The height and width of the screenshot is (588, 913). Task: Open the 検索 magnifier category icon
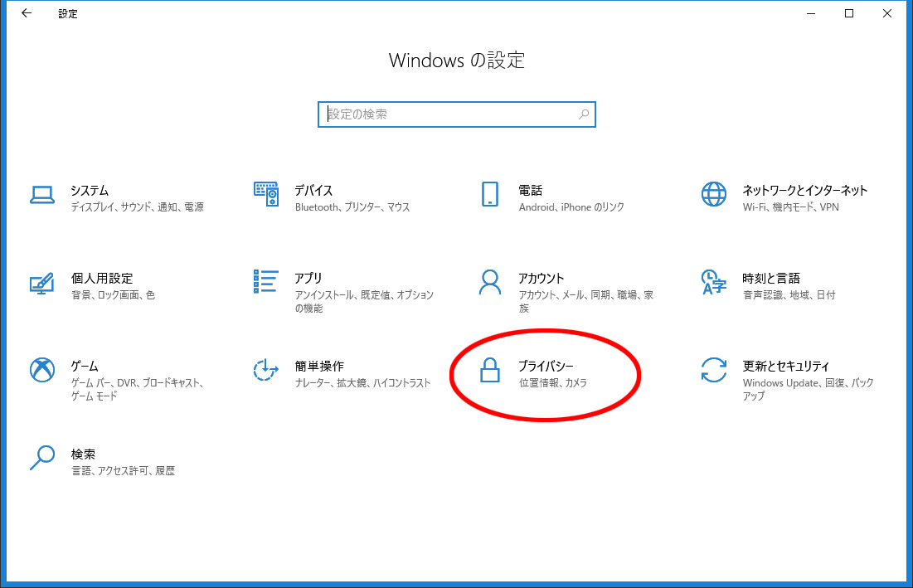tap(42, 458)
